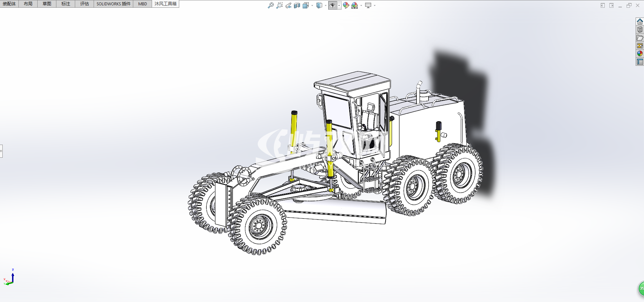Screen dimensions: 644x302
Task: Open the Design Library task pane
Action: [640, 30]
